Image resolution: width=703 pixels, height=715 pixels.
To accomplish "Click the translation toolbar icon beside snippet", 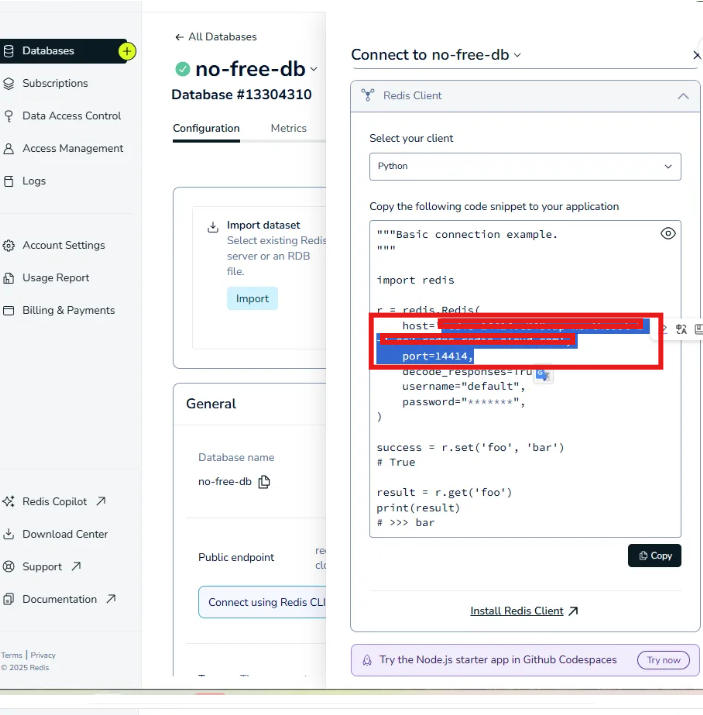I will click(x=682, y=329).
